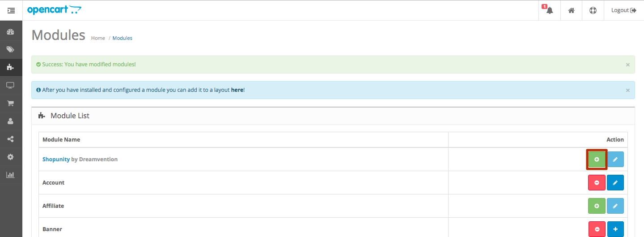Follow the 'here' link to layouts
This screenshot has width=644, height=237.
[237, 90]
